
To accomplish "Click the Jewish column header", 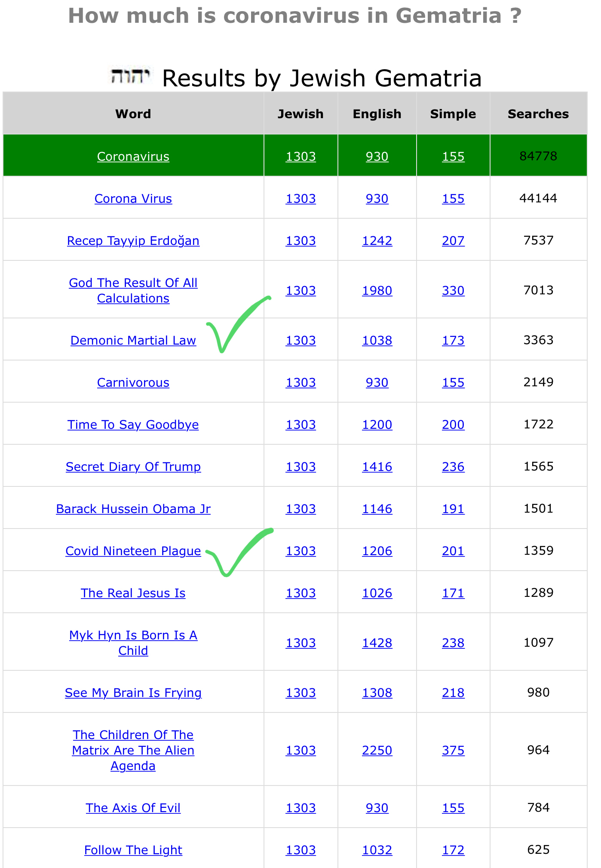I will [x=300, y=114].
